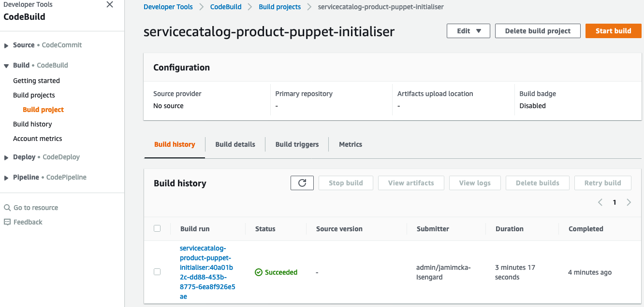Screen dimensions: 644x307
Task: Click the Duration column header
Action: (509, 229)
